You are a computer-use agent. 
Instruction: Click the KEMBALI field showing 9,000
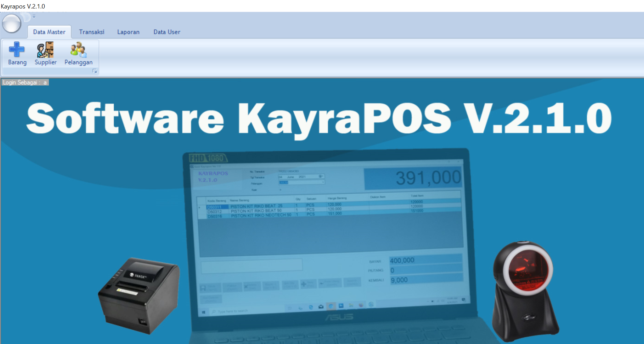pyautogui.click(x=425, y=280)
